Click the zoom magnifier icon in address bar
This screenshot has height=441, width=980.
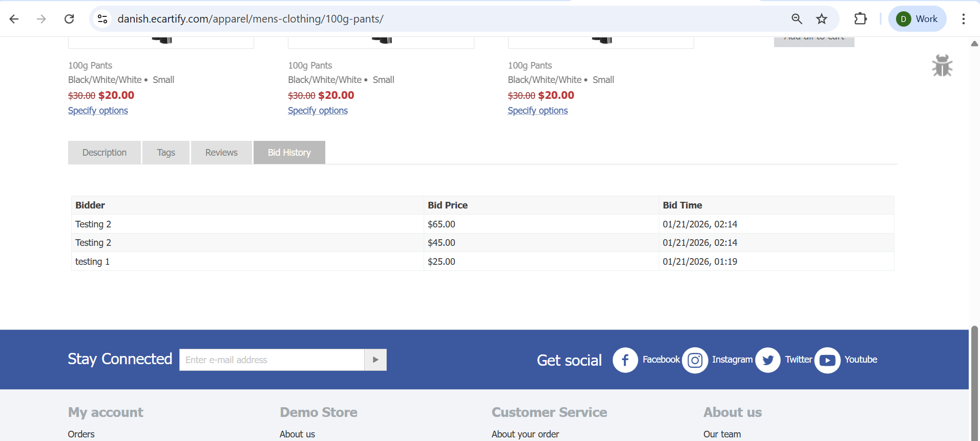tap(797, 19)
